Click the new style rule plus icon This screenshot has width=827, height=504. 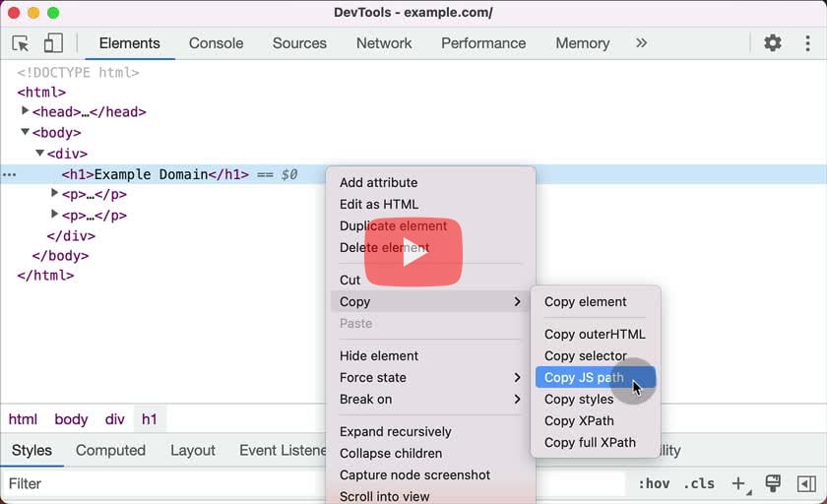pos(739,483)
